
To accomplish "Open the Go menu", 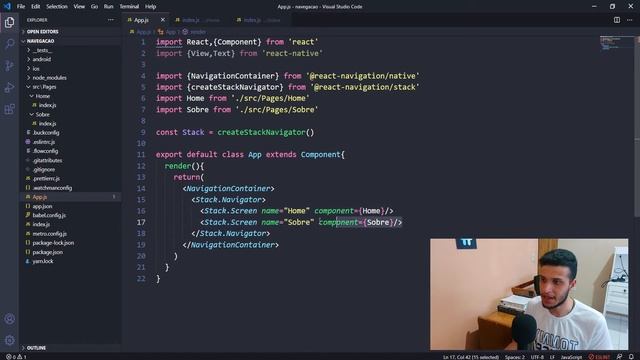I will (94, 7).
